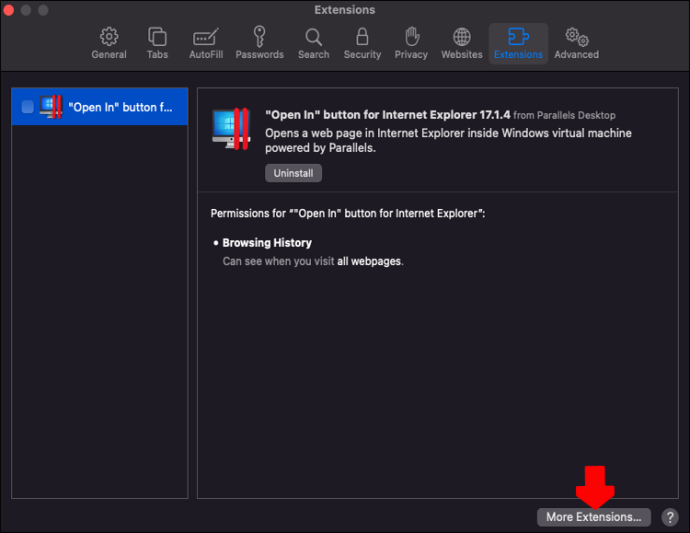Click the "all webpages" permission text
The height and width of the screenshot is (533, 690).
point(369,261)
